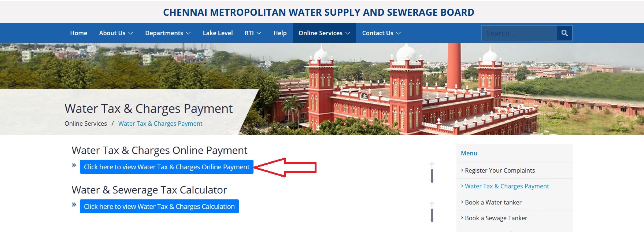644x232 pixels.
Task: Expand the About Us dropdown
Action: click(x=116, y=33)
